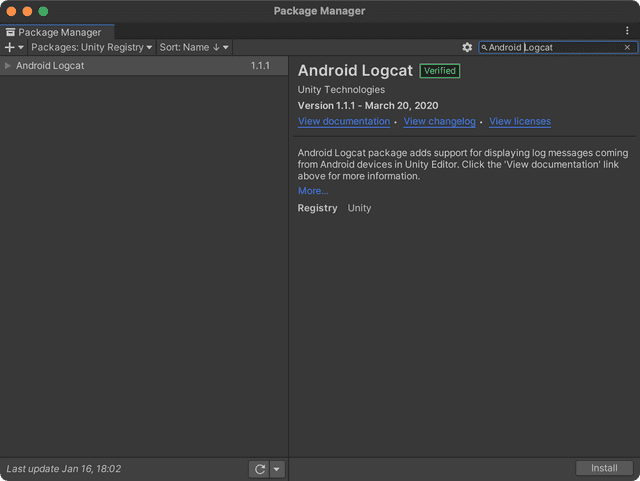Click the plus icon to add package
The height and width of the screenshot is (481, 640).
(13, 47)
